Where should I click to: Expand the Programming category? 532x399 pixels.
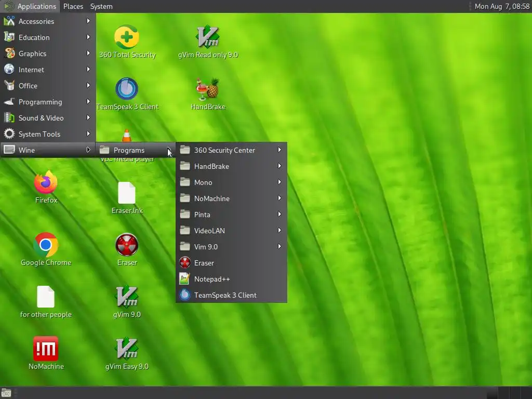tap(48, 102)
